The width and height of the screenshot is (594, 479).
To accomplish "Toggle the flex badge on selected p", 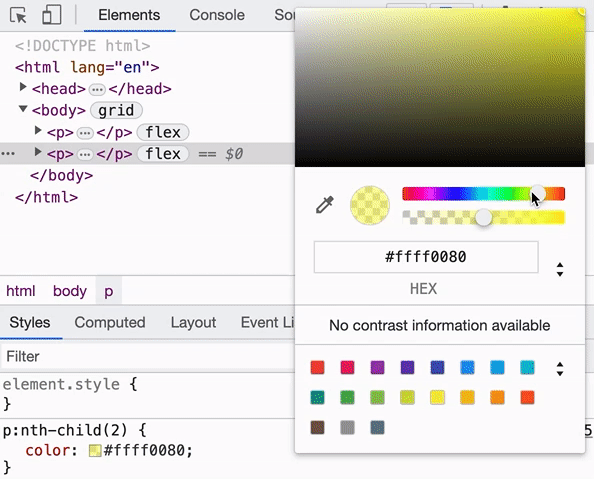I will click(163, 154).
